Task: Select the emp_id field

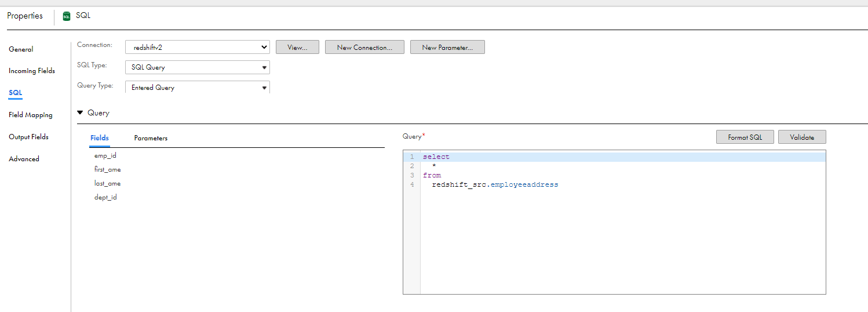Action: tap(105, 155)
